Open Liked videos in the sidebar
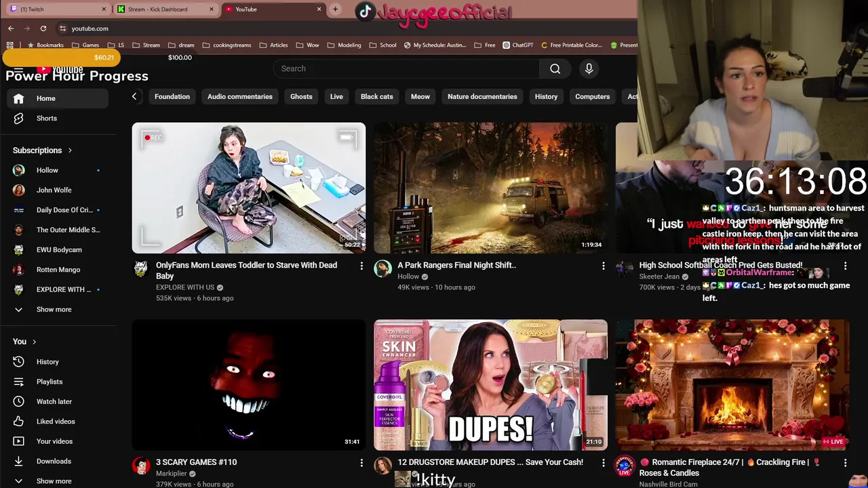The height and width of the screenshot is (488, 868). 58,422
